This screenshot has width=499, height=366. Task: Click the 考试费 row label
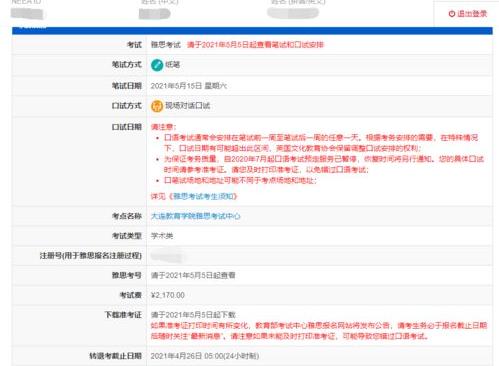point(131,295)
